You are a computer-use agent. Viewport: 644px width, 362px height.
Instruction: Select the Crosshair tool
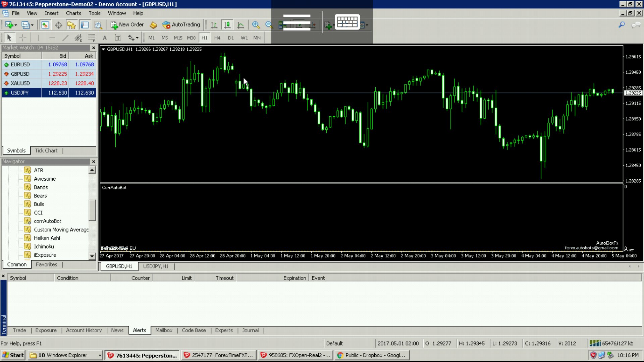pyautogui.click(x=23, y=38)
